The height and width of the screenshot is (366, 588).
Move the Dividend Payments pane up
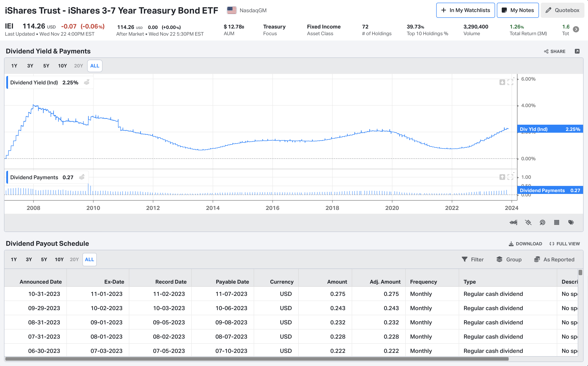pyautogui.click(x=502, y=177)
